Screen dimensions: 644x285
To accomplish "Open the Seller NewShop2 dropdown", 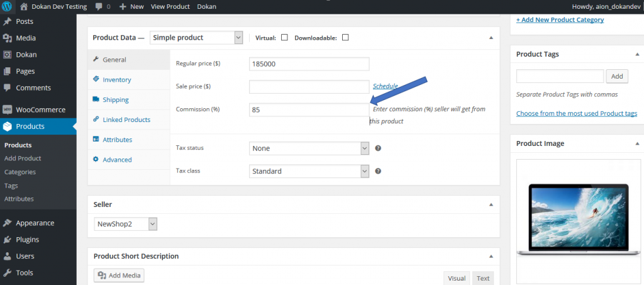I will pos(126,224).
